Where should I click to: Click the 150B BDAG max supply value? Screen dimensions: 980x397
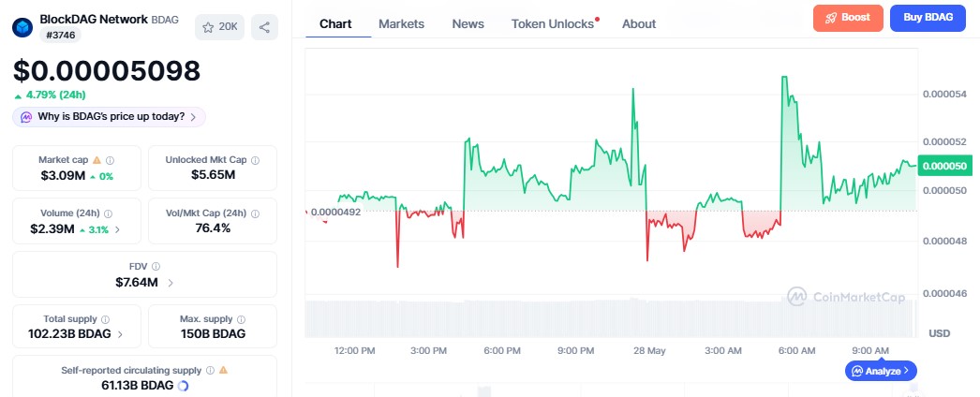point(213,334)
